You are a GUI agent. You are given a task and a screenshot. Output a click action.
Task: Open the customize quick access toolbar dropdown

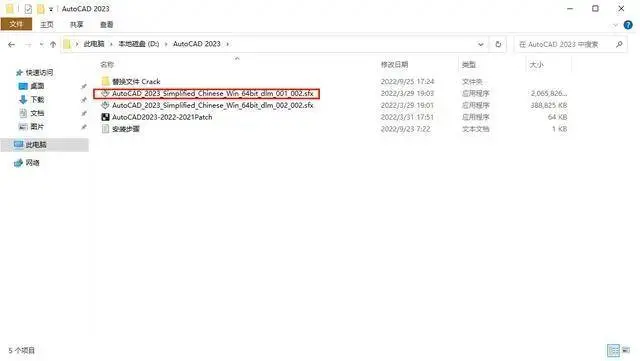(x=51, y=9)
